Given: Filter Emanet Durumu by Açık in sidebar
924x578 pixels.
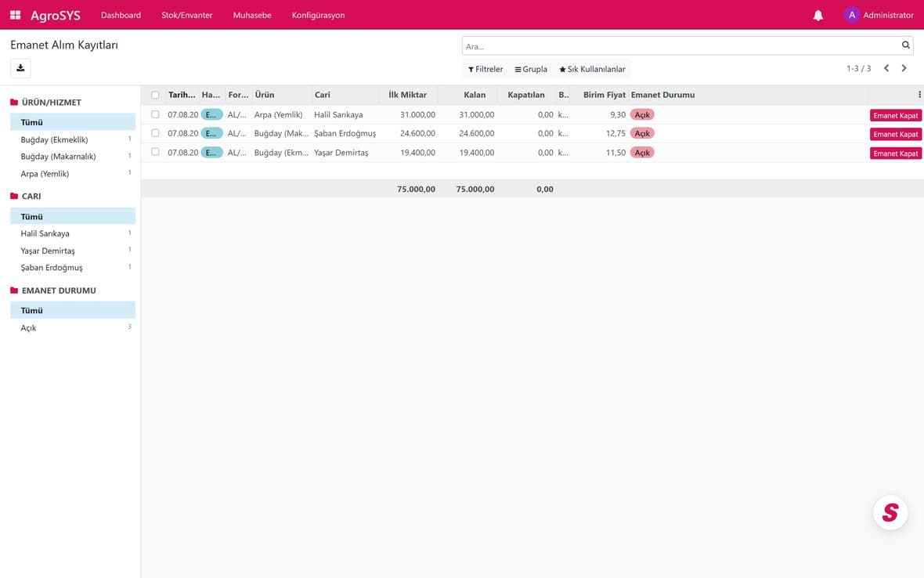Looking at the screenshot, I should point(73,328).
